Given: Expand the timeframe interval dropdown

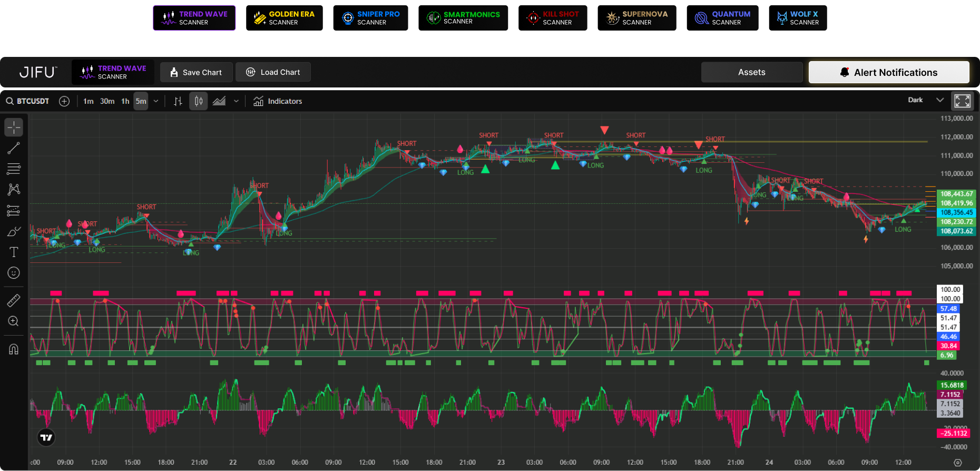Looking at the screenshot, I should tap(156, 101).
